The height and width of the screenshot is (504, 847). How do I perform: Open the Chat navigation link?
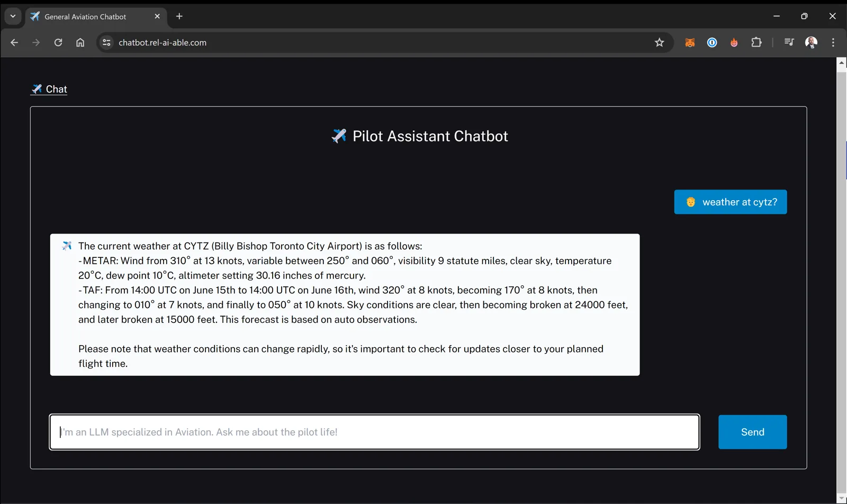(x=49, y=89)
